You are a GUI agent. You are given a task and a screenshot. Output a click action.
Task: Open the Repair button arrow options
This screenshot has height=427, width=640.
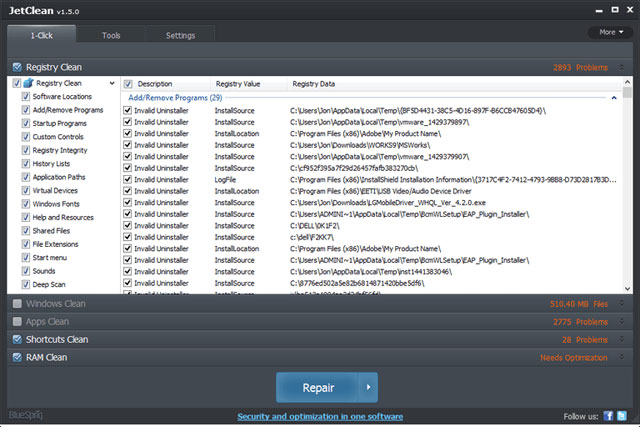[x=371, y=386]
